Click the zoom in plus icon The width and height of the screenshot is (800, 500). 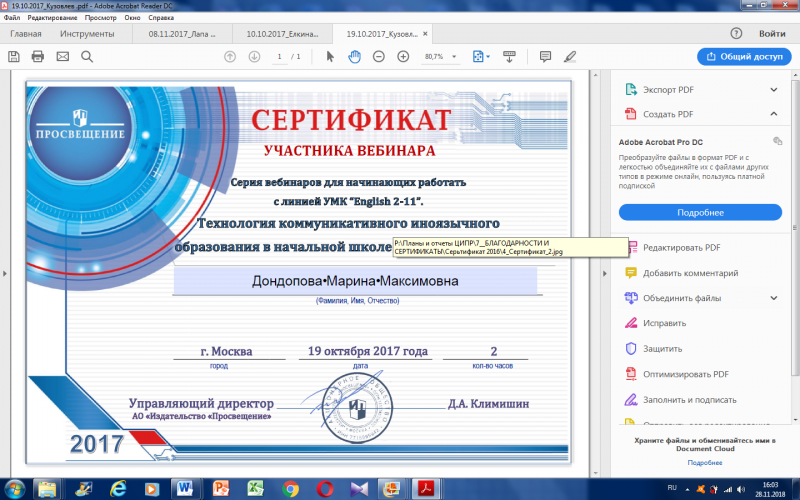tap(403, 57)
